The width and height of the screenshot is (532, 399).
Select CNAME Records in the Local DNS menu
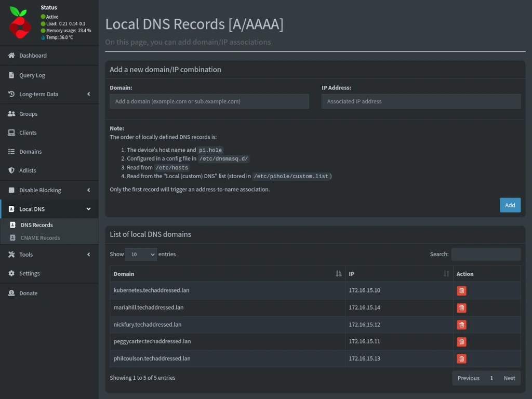(x=39, y=238)
